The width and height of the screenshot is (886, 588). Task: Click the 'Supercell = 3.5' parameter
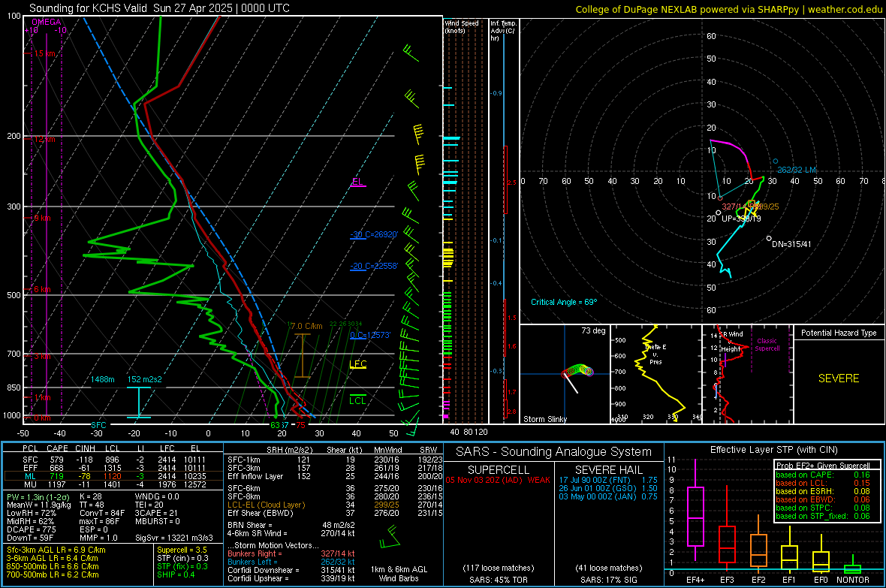coord(182,550)
